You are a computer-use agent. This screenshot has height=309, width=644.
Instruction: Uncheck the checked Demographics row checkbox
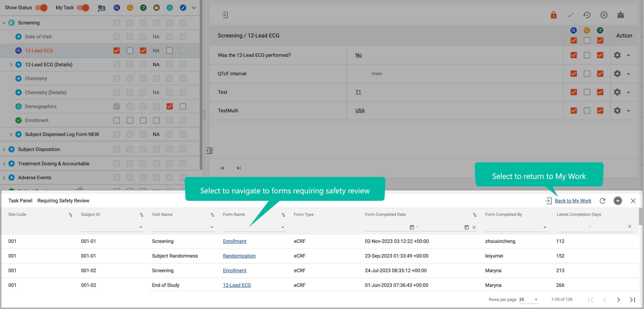[x=170, y=106]
